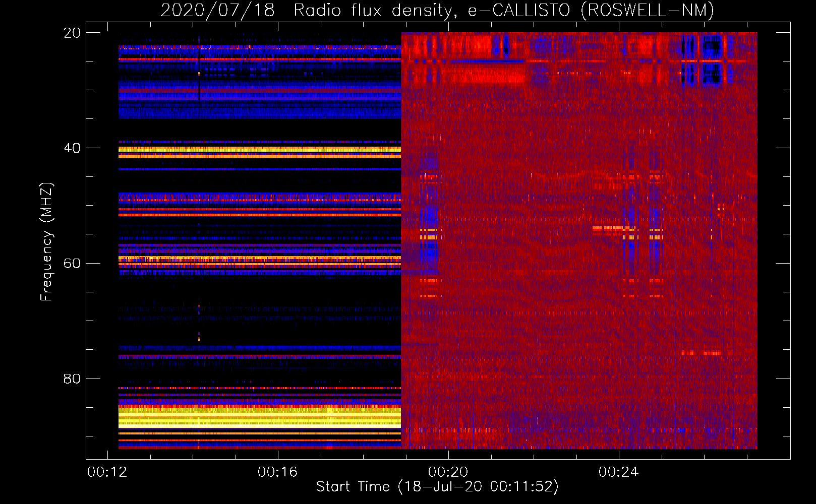This screenshot has height=504, width=816.
Task: Click the 'Frequency (MHZ)' y-axis label
Action: pos(46,242)
